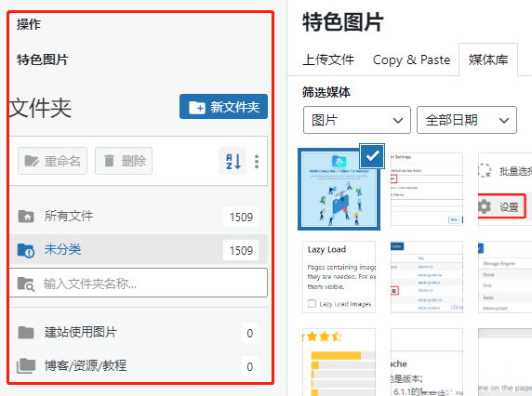The image size is (532, 396).
Task: Uncheck the selected thumbnail's blue checkmark
Action: pos(372,156)
